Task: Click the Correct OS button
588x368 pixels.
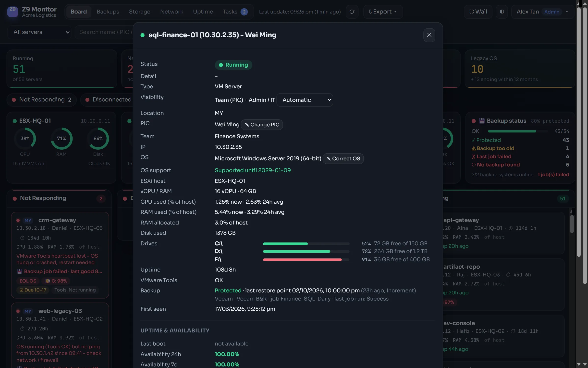Action: tap(343, 158)
